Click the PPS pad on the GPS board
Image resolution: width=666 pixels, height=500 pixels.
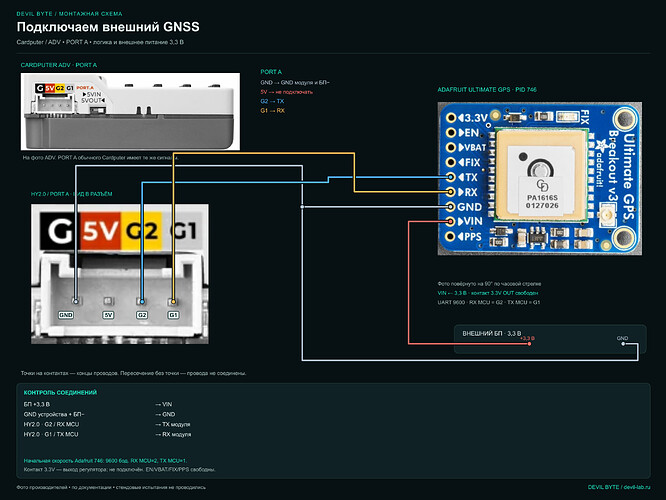point(451,236)
